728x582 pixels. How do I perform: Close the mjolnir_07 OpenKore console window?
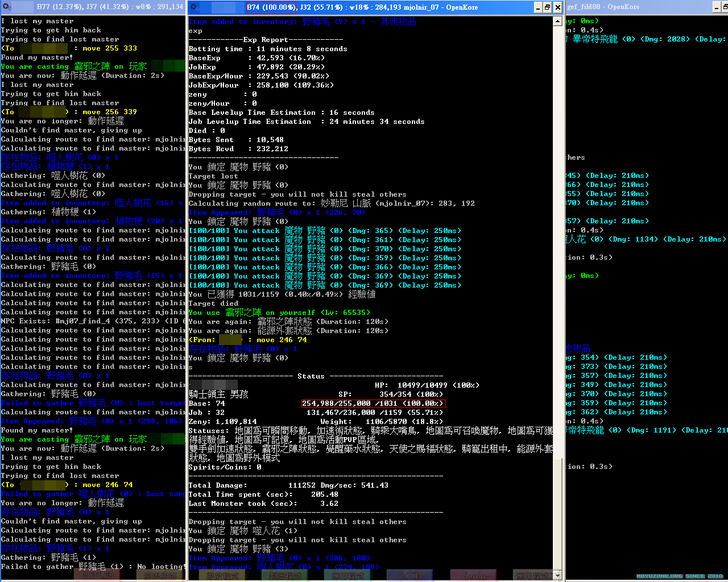(558, 7)
